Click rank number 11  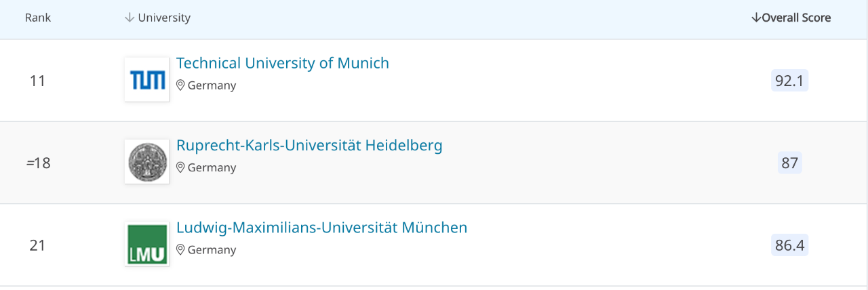[37, 81]
